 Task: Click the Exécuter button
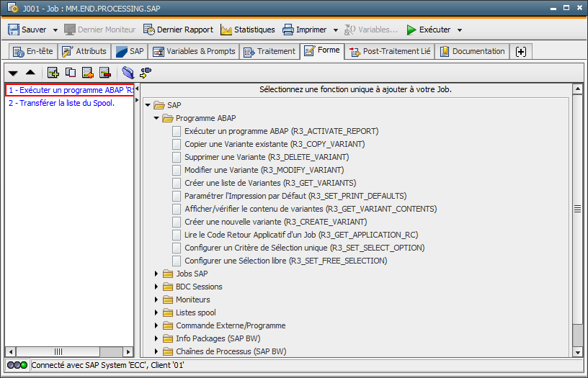click(x=428, y=30)
